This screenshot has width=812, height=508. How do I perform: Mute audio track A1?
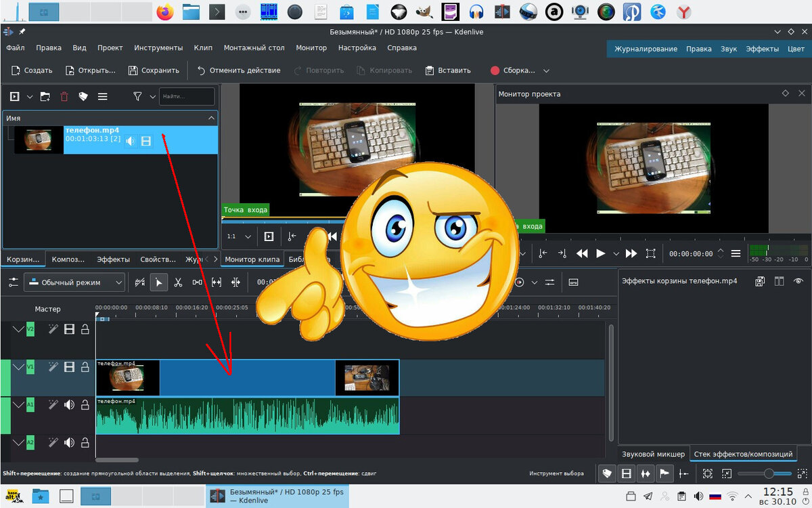click(x=69, y=405)
